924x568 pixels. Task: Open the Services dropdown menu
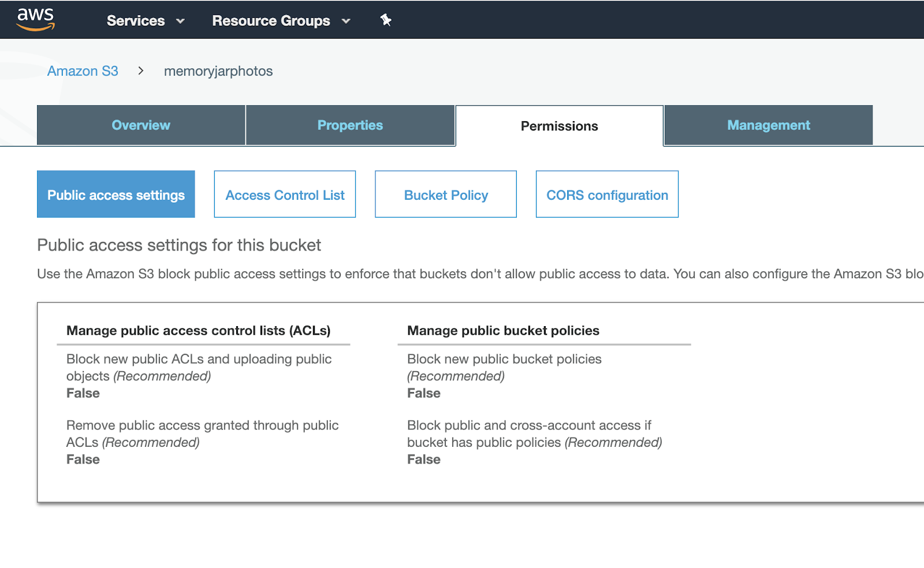click(146, 21)
